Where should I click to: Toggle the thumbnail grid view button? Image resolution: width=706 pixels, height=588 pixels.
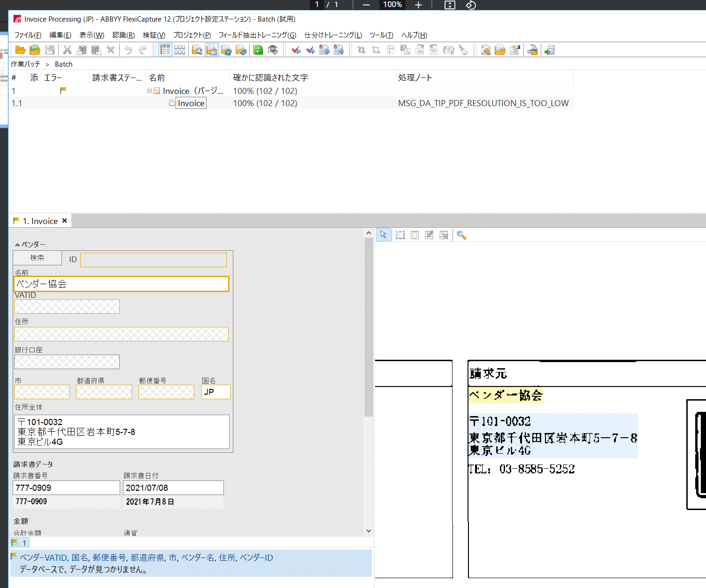tap(180, 50)
